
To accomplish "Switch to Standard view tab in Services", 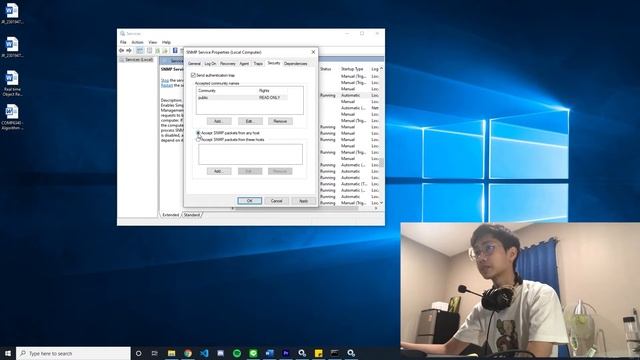I will click(192, 215).
